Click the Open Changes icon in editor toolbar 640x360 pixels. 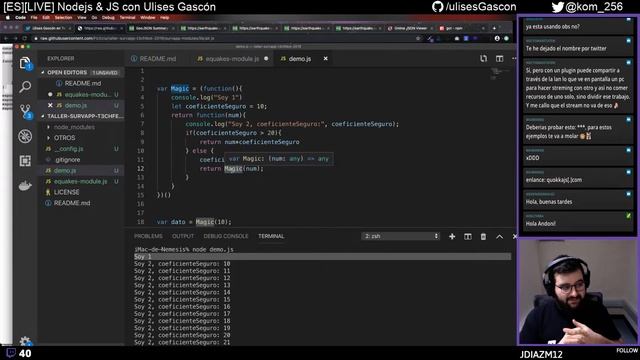tap(484, 59)
